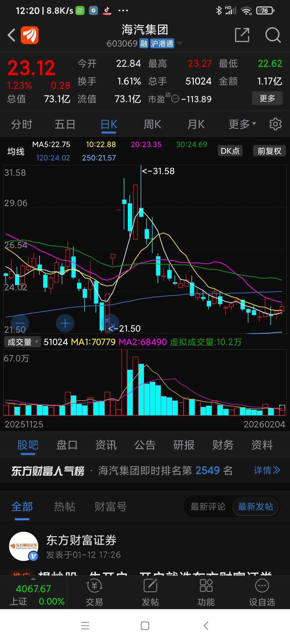290x644 pixels.
Task: Open 详情 popularity ranking details
Action: [267, 470]
